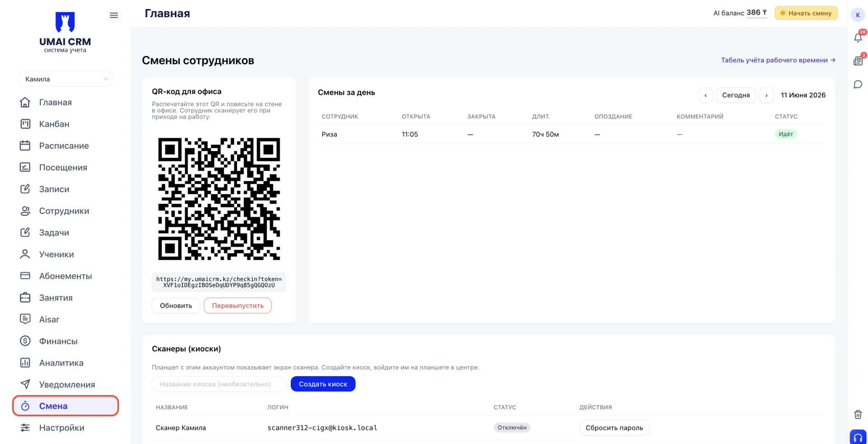
Task: Click the checkin token URL text
Action: [x=219, y=282]
